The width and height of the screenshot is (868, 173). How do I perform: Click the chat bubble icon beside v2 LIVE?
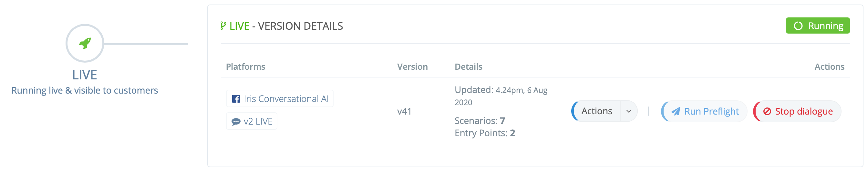click(x=236, y=122)
